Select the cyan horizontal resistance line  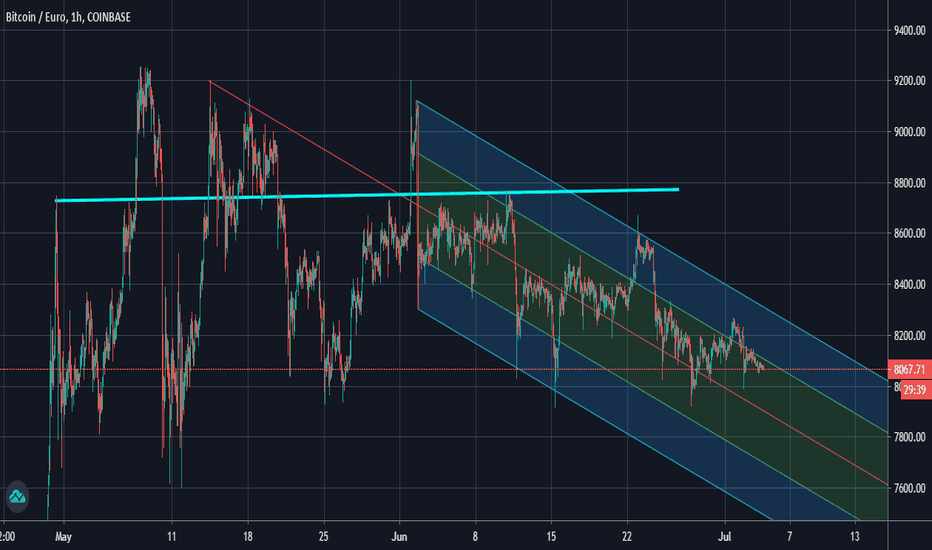coord(367,195)
